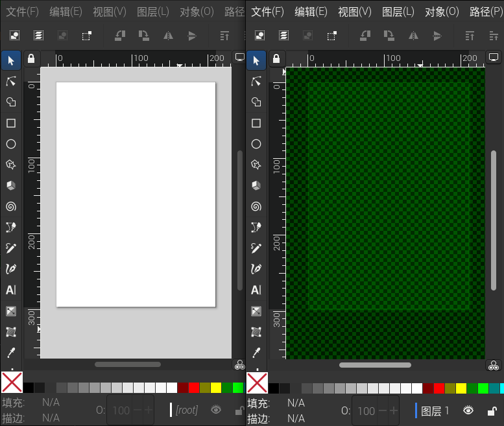
Task: Select the Gradient tool in left window
Action: (11, 311)
